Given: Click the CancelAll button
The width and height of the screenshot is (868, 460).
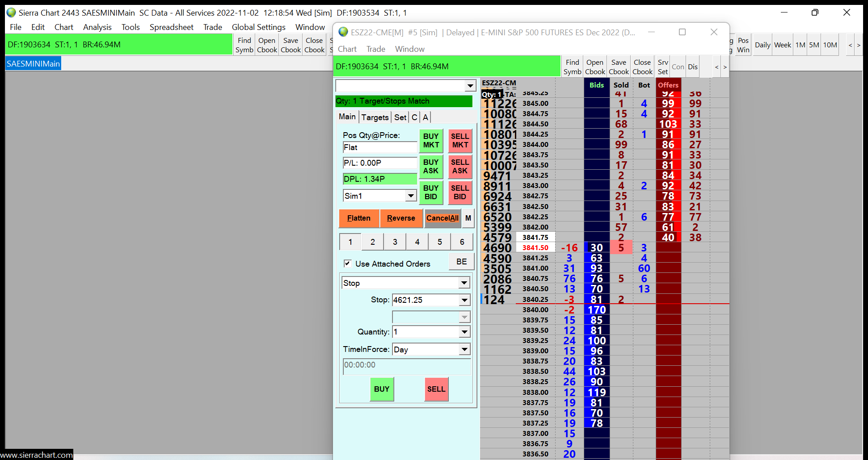Looking at the screenshot, I should click(442, 218).
